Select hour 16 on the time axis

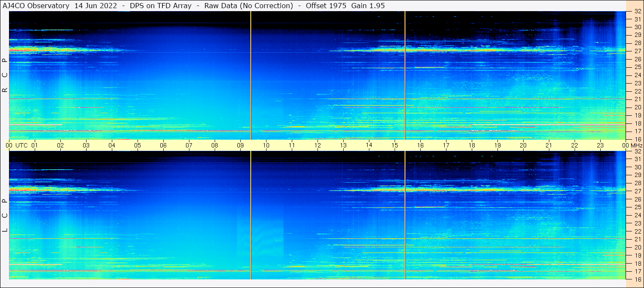[x=420, y=145]
